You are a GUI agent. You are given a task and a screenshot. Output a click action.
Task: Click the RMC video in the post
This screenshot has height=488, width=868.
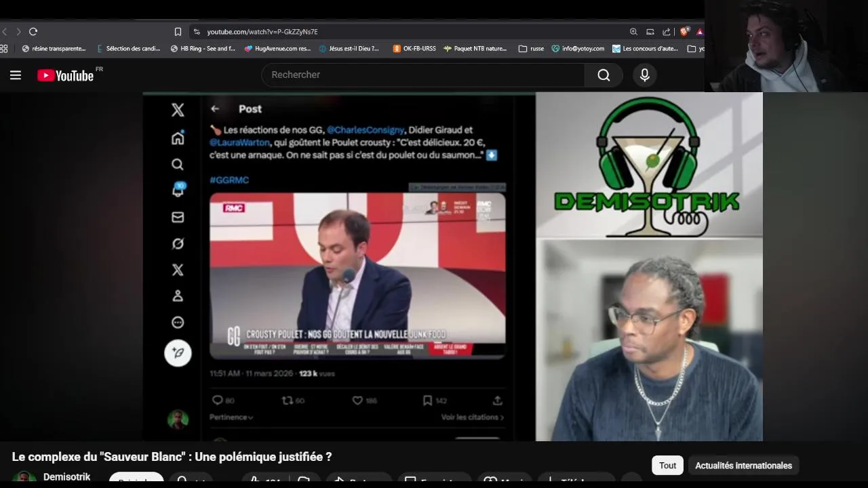[x=357, y=276]
